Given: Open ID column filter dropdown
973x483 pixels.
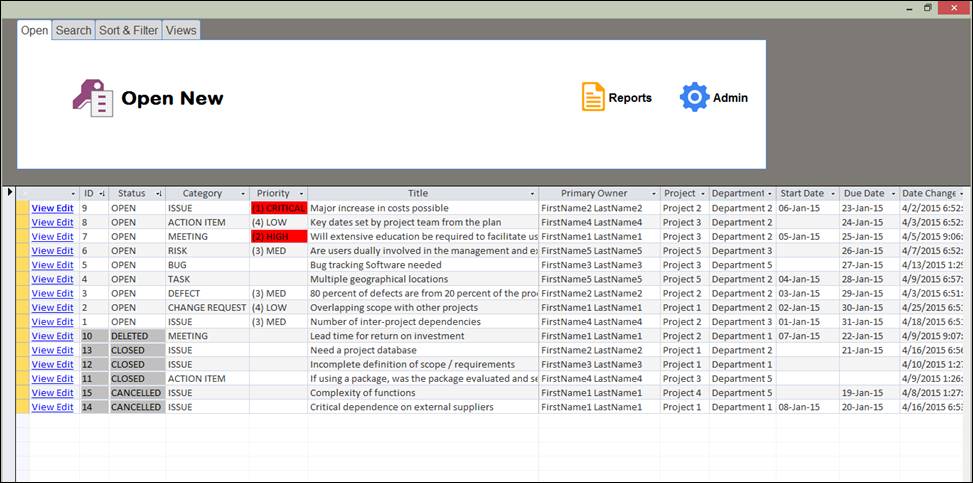Looking at the screenshot, I should [x=102, y=194].
